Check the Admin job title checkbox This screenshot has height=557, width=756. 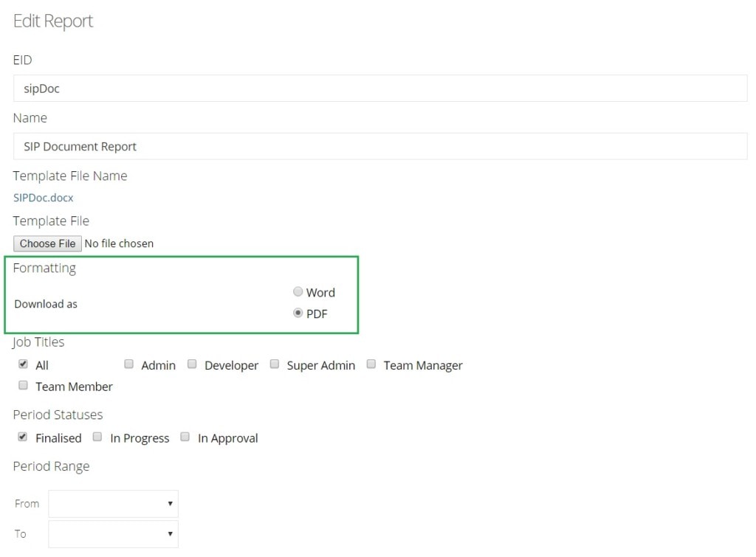point(128,364)
